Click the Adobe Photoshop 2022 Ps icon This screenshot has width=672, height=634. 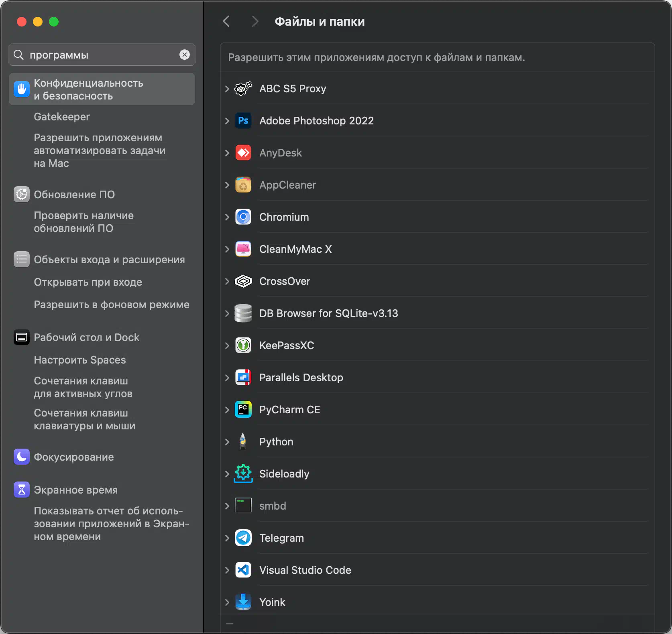tap(243, 120)
